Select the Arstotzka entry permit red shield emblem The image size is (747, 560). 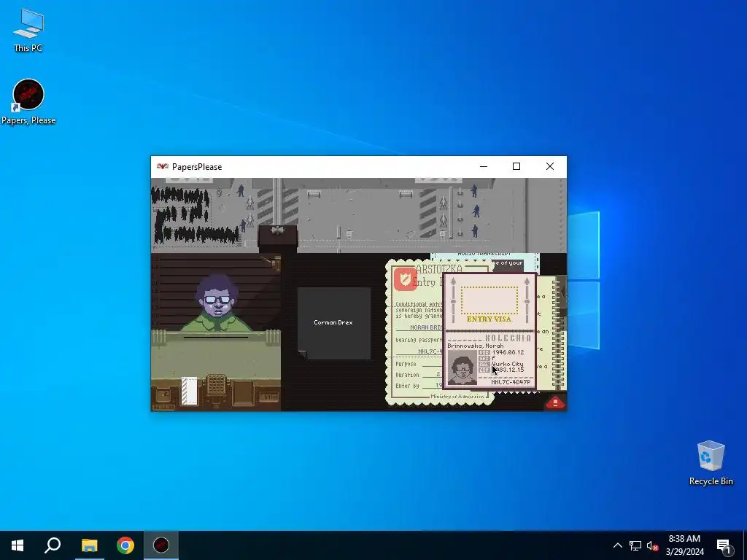pos(405,279)
